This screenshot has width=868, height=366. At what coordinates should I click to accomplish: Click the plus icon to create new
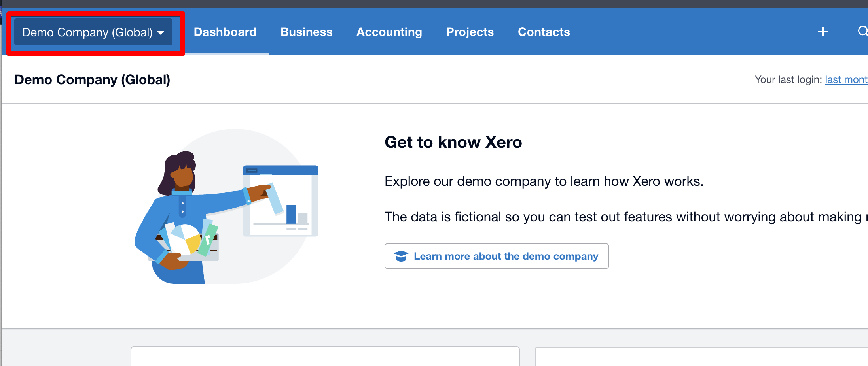tap(823, 32)
